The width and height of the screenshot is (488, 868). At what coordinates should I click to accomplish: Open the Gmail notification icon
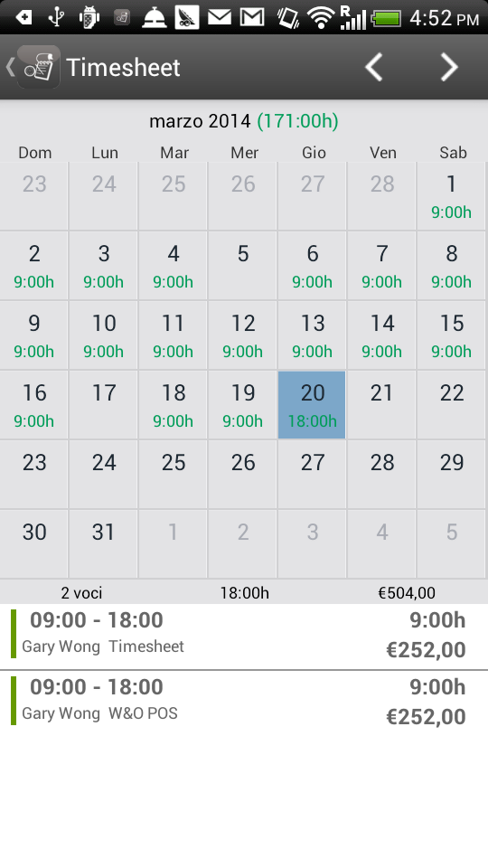[x=252, y=18]
